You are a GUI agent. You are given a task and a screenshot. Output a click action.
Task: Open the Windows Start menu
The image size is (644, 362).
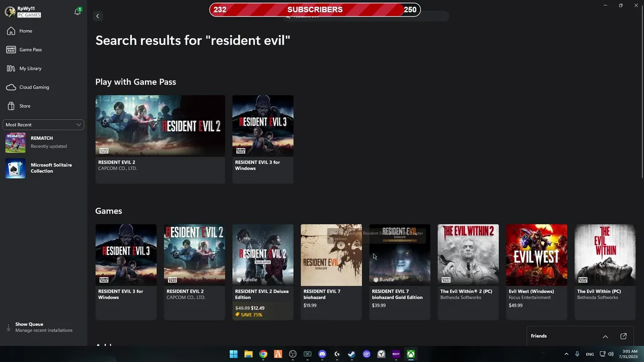pos(233,354)
